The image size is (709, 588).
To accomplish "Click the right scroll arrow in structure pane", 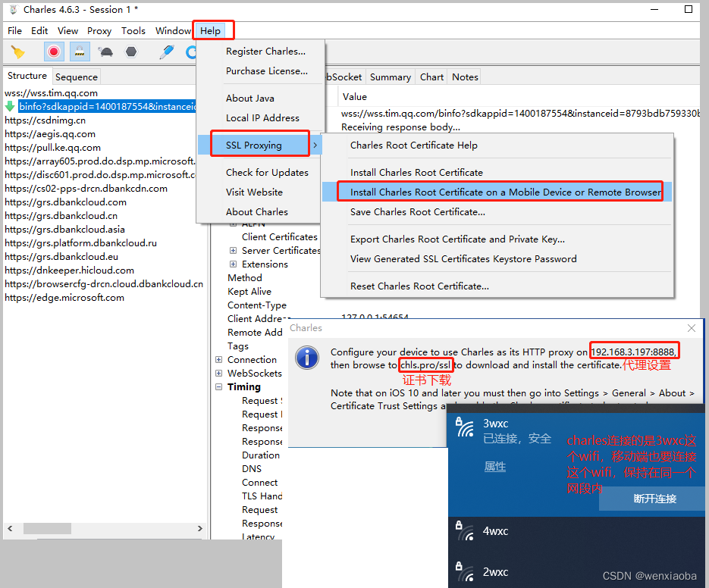I will (199, 528).
